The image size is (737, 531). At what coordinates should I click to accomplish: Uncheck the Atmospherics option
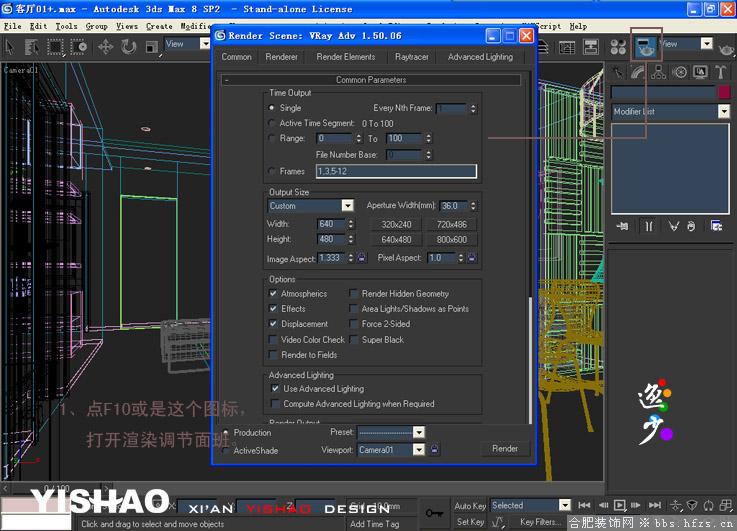pyautogui.click(x=273, y=293)
